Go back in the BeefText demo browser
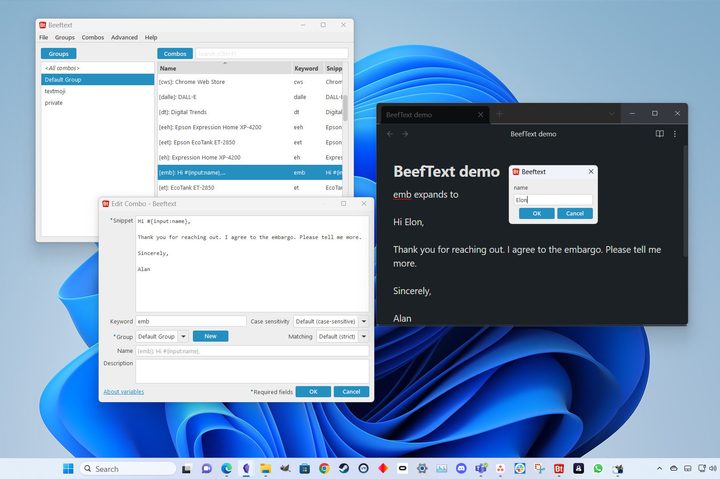Image resolution: width=720 pixels, height=479 pixels. pyautogui.click(x=390, y=134)
